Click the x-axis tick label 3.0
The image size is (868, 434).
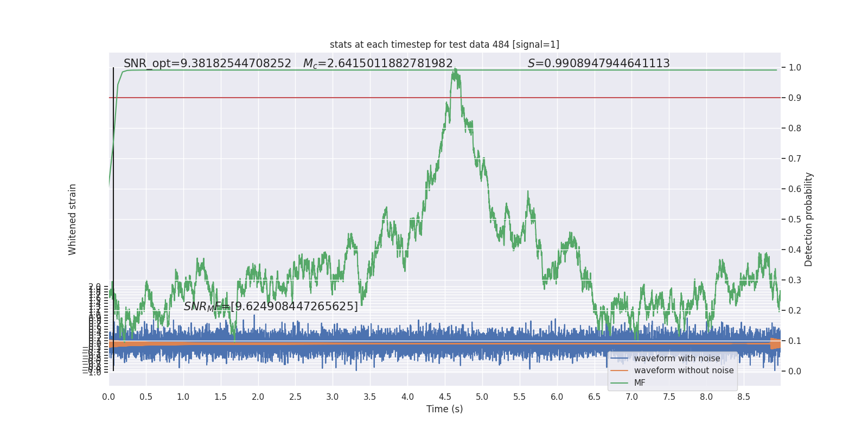coord(333,397)
